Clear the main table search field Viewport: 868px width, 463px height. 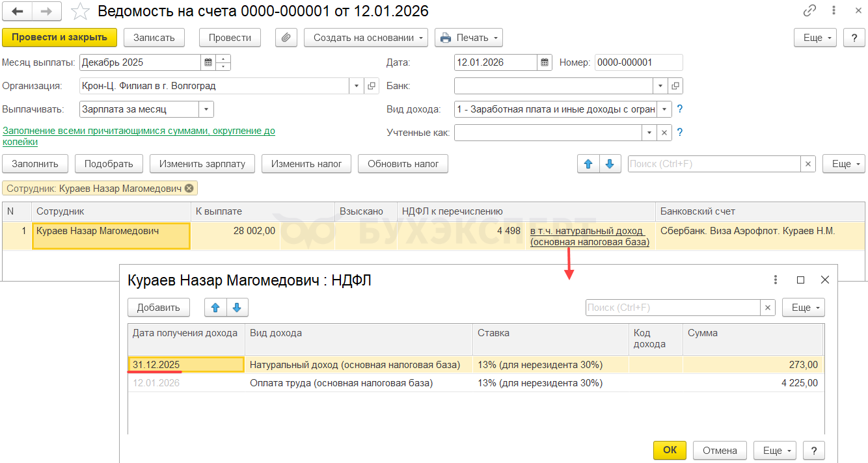(808, 164)
